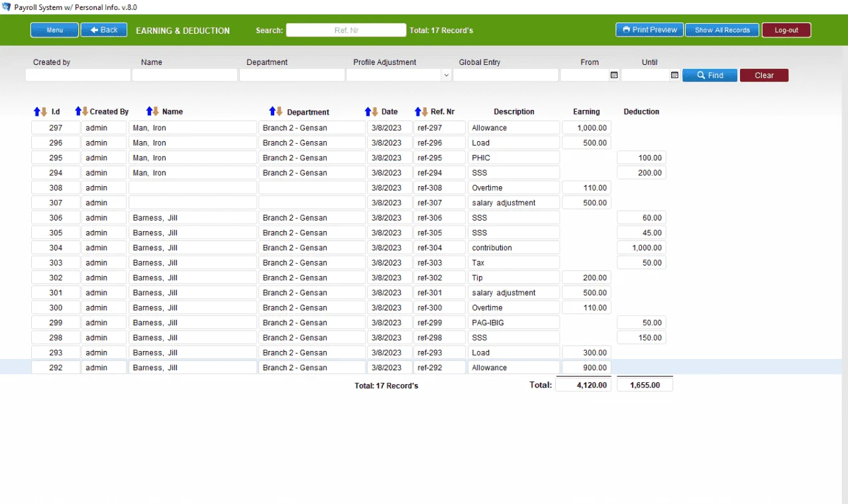Screen dimensions: 848x504
Task: Click total deduction 1,655.00
Action: 645,385
